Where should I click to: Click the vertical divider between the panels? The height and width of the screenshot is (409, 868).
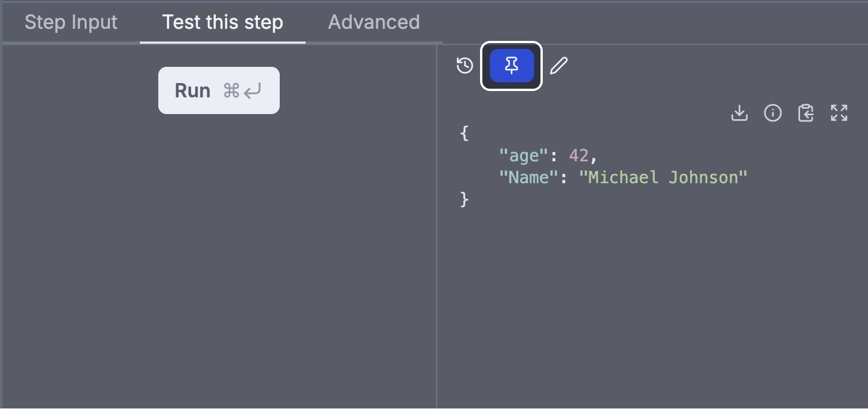pyautogui.click(x=437, y=226)
